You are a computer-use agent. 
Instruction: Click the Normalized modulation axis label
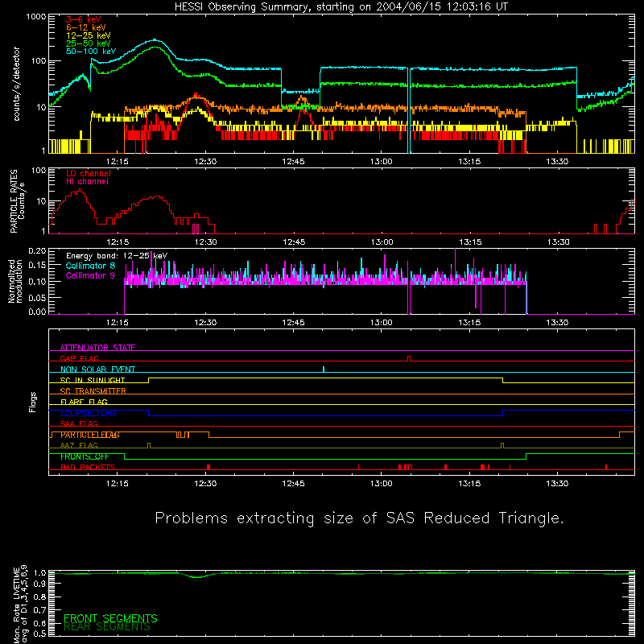(x=15, y=281)
